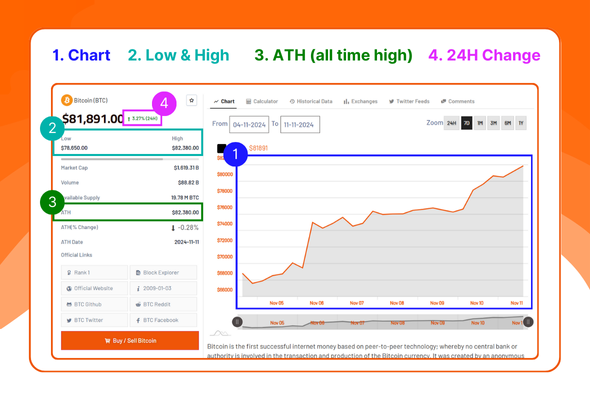Click the right range navigator handle
The width and height of the screenshot is (590, 400).
click(528, 322)
